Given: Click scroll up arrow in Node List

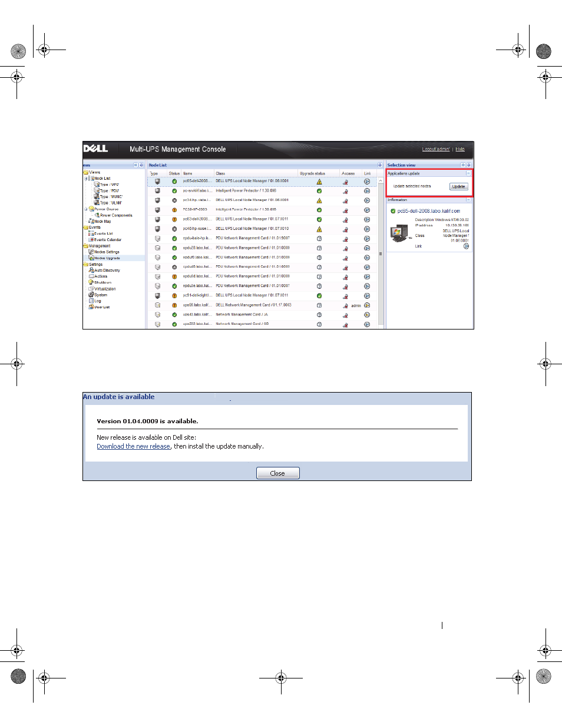Looking at the screenshot, I should tap(380, 180).
